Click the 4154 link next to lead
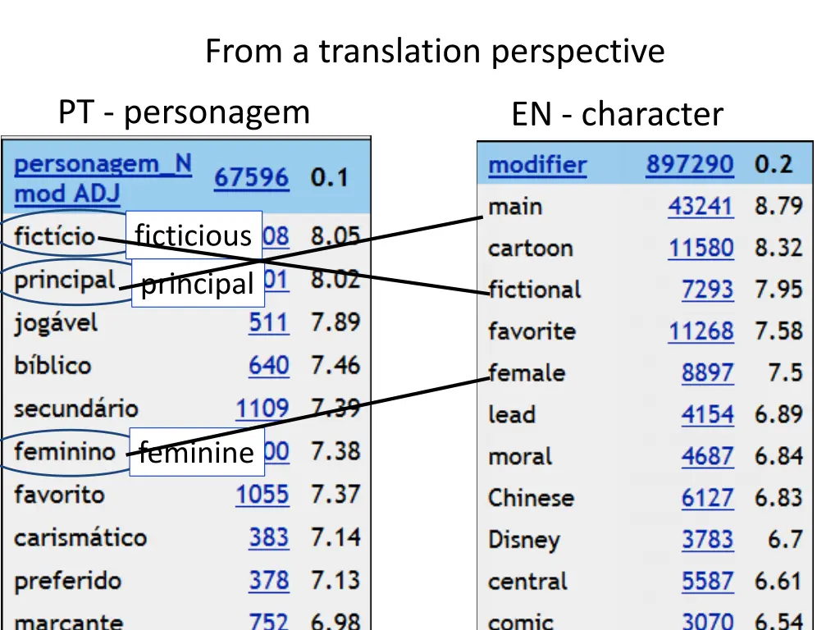840x630 pixels. [707, 415]
